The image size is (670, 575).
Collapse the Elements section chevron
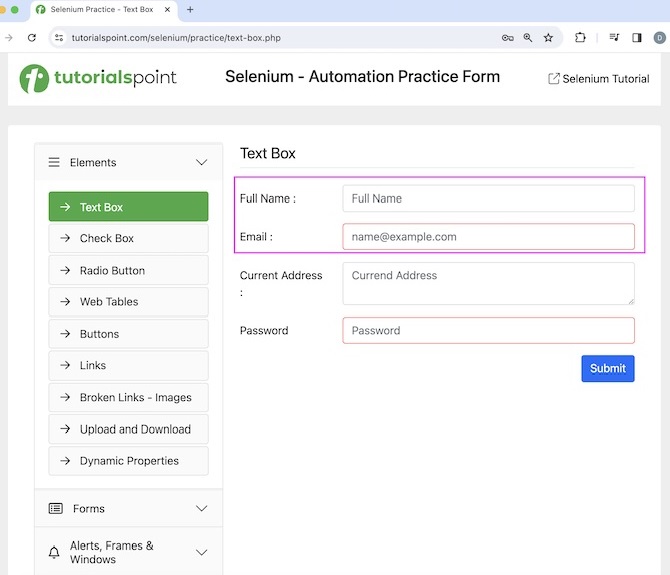pos(201,162)
